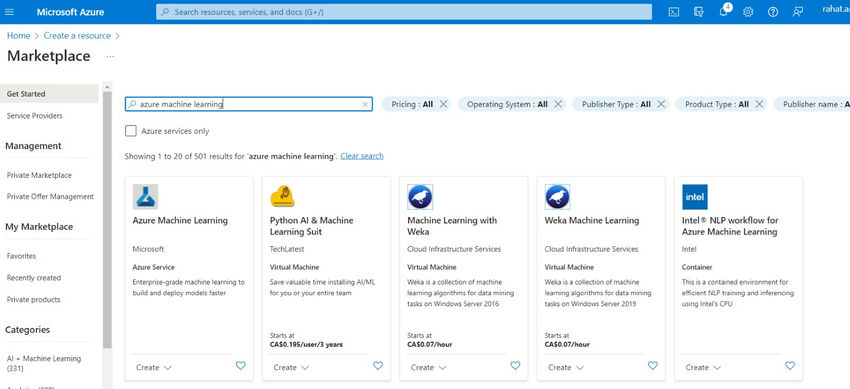The width and height of the screenshot is (850, 389).
Task: Click the Cloud Infrastructure Services publisher under Weka Machine Learning
Action: 591,249
